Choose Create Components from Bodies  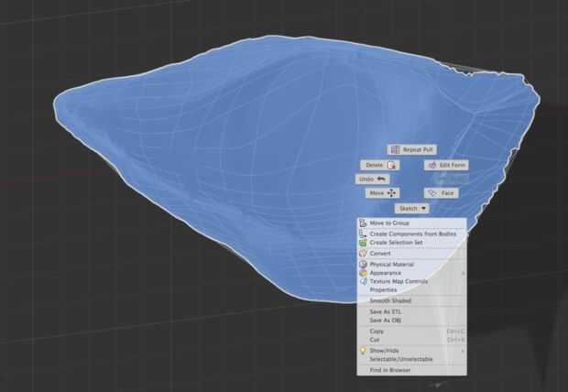(x=412, y=234)
